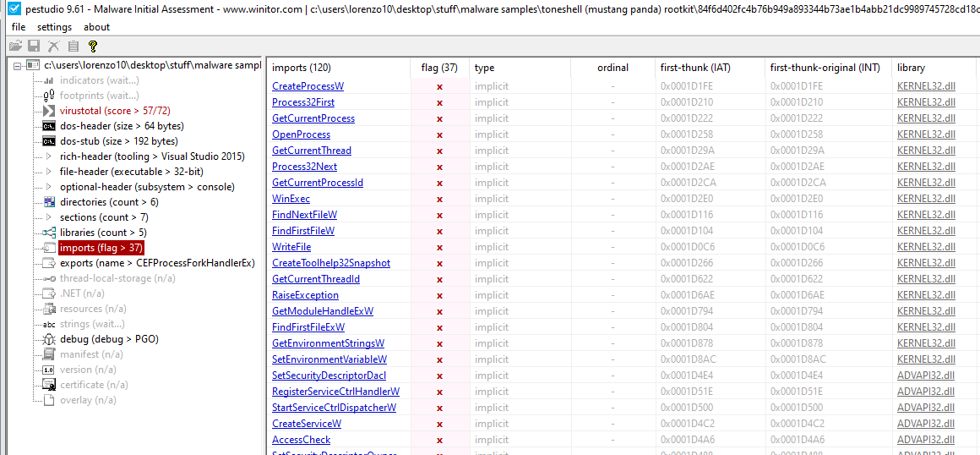Open help via the yellow question mark icon

point(92,46)
